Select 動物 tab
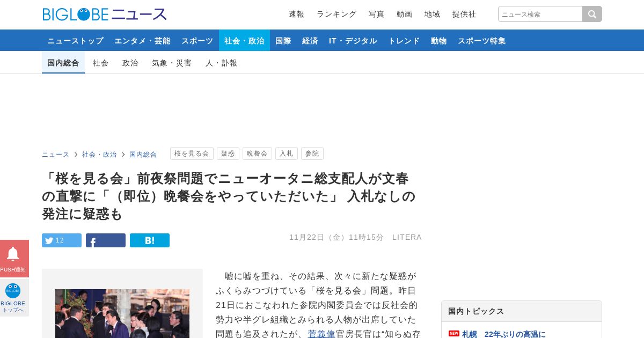Screen dimensions: 644x338 pos(439,40)
